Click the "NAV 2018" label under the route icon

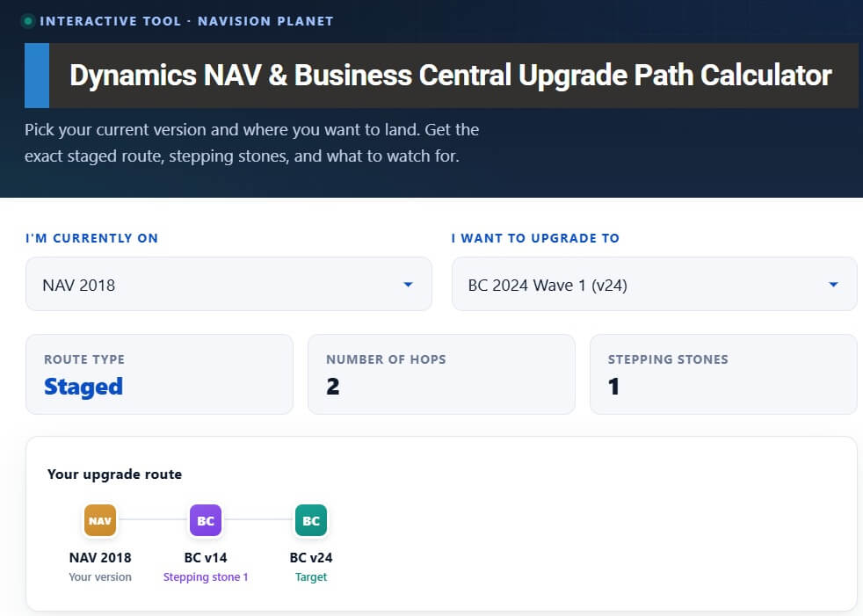[100, 558]
